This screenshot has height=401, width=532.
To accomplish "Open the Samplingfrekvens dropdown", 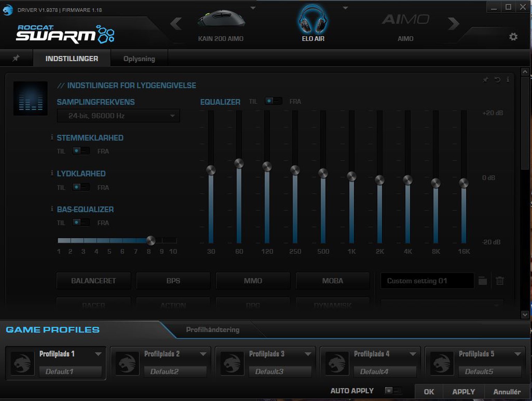I will pos(118,116).
